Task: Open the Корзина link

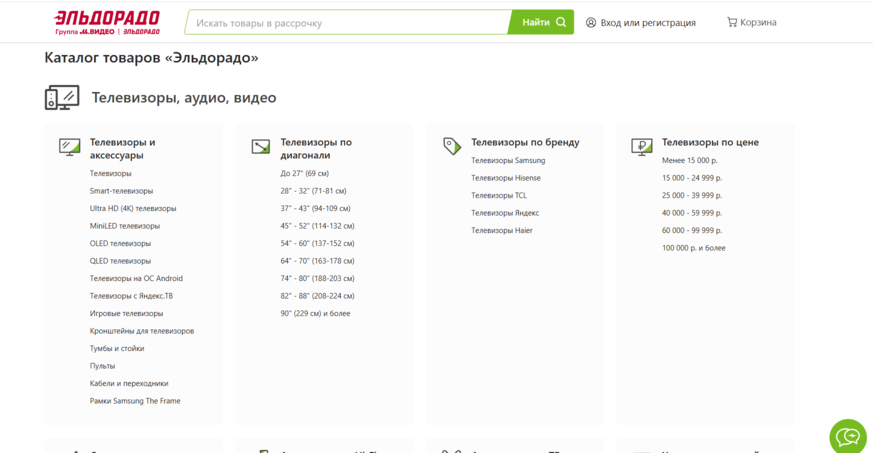Action: click(758, 22)
